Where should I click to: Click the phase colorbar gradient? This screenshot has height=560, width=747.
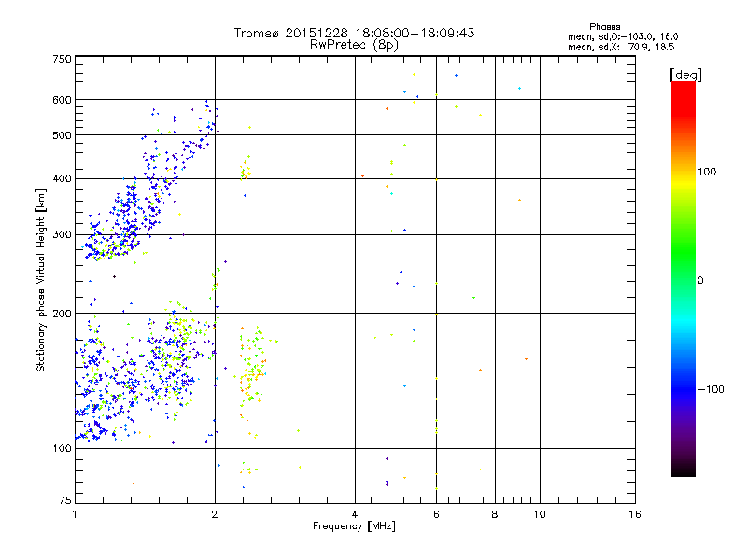coord(684,278)
